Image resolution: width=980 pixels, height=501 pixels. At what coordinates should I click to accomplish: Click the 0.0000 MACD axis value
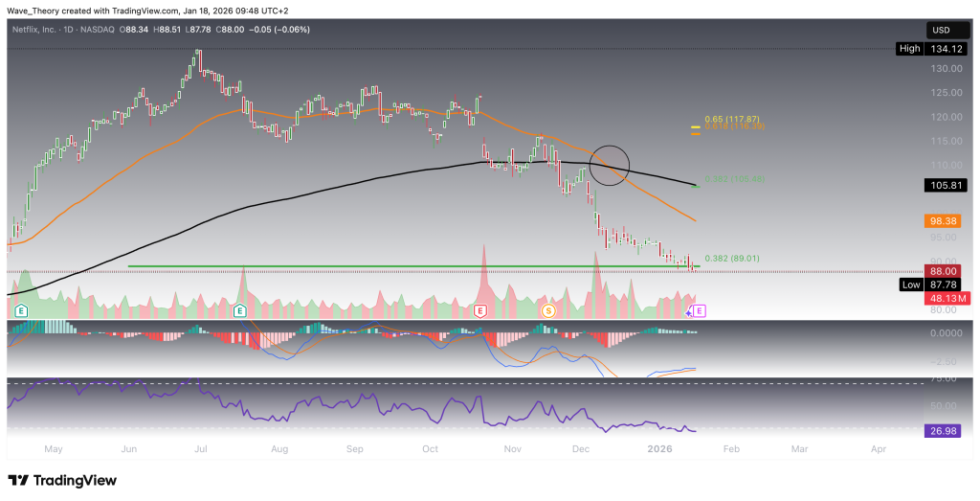pos(948,332)
